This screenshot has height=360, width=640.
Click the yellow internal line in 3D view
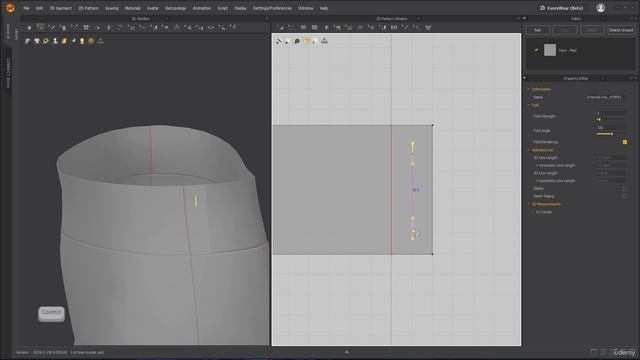pos(196,200)
